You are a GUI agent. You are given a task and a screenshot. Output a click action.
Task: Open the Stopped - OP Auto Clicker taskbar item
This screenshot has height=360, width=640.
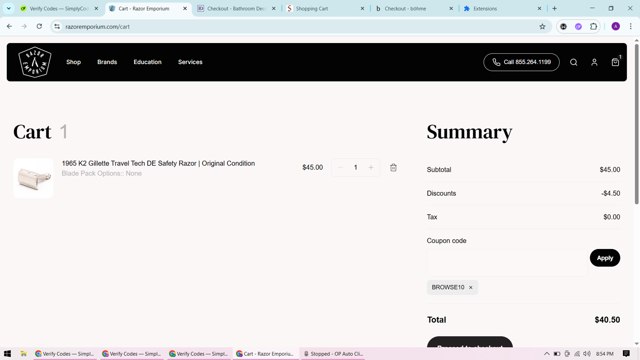click(x=334, y=353)
